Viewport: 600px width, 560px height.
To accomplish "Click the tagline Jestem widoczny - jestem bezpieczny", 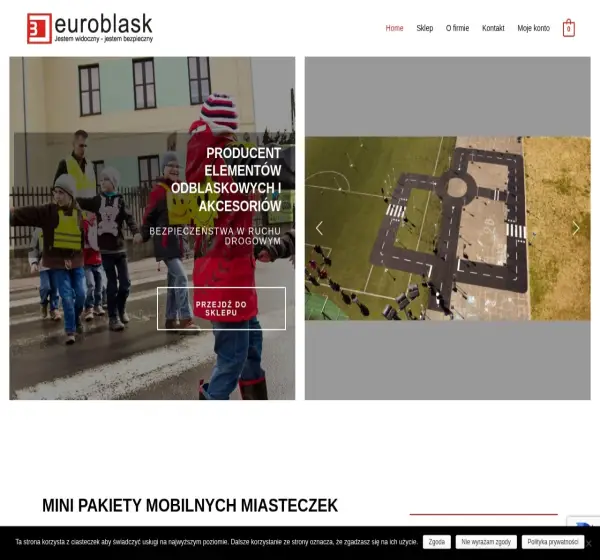I will [x=104, y=39].
